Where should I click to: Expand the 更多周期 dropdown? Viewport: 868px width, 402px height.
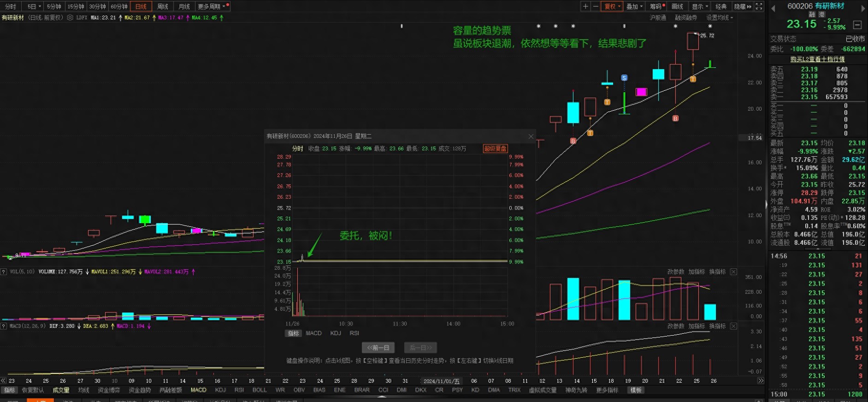(x=212, y=6)
